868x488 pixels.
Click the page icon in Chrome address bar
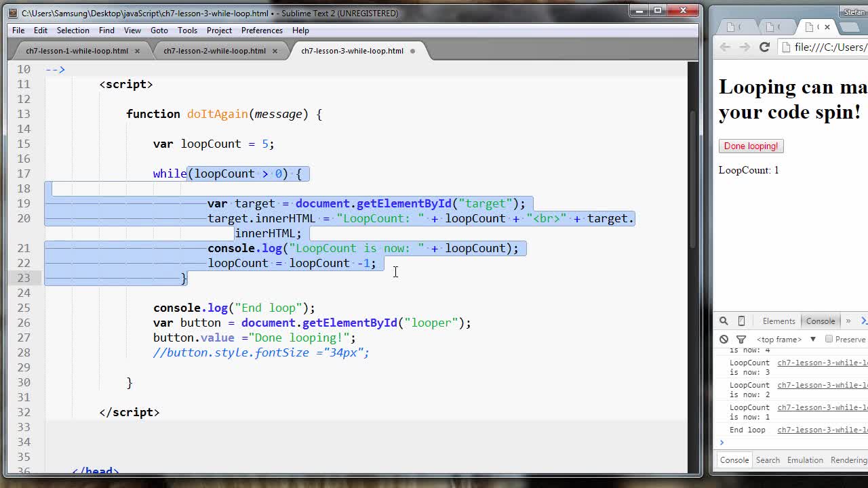coord(787,47)
